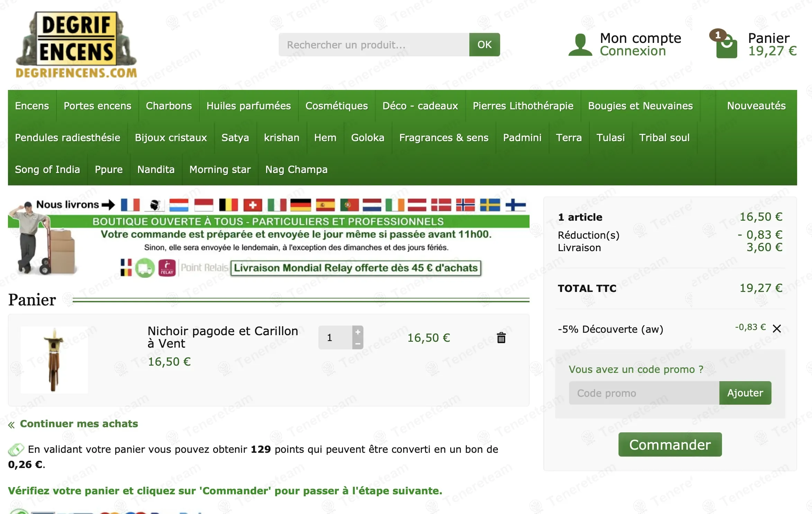Focus the product search field
The height and width of the screenshot is (514, 812).
(x=374, y=45)
